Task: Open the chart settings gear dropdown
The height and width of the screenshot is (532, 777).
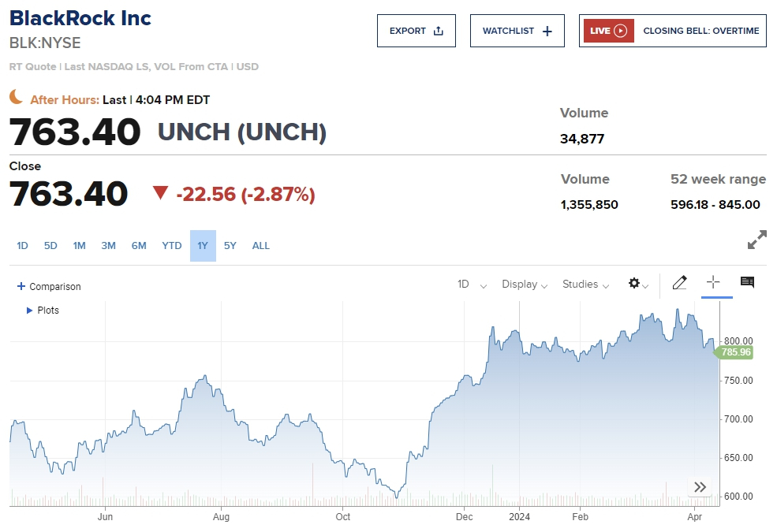Action: coord(637,284)
